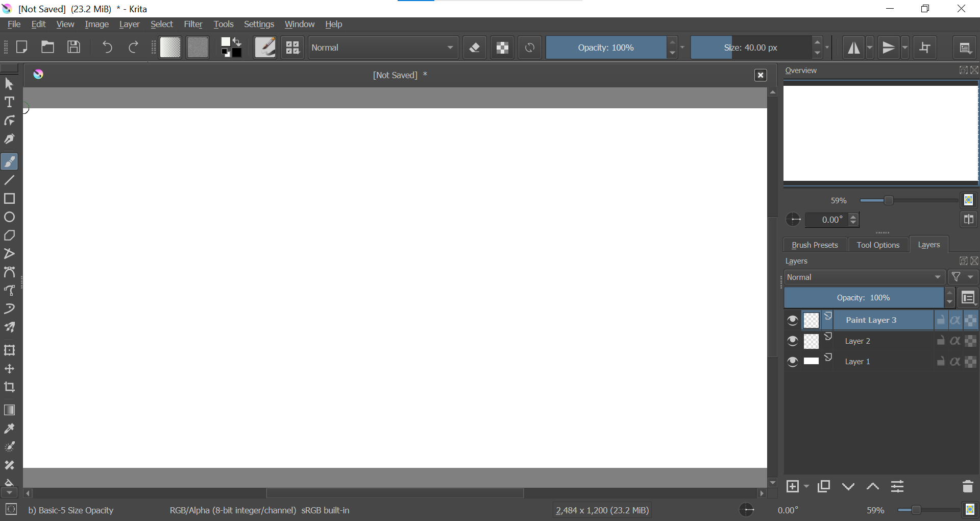Select the Text tool
This screenshot has width=980, height=521.
pos(9,102)
